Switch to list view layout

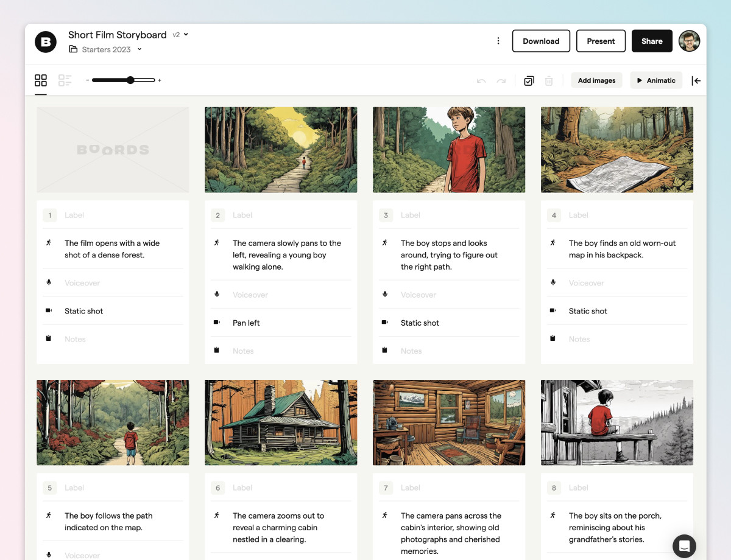[x=65, y=80]
